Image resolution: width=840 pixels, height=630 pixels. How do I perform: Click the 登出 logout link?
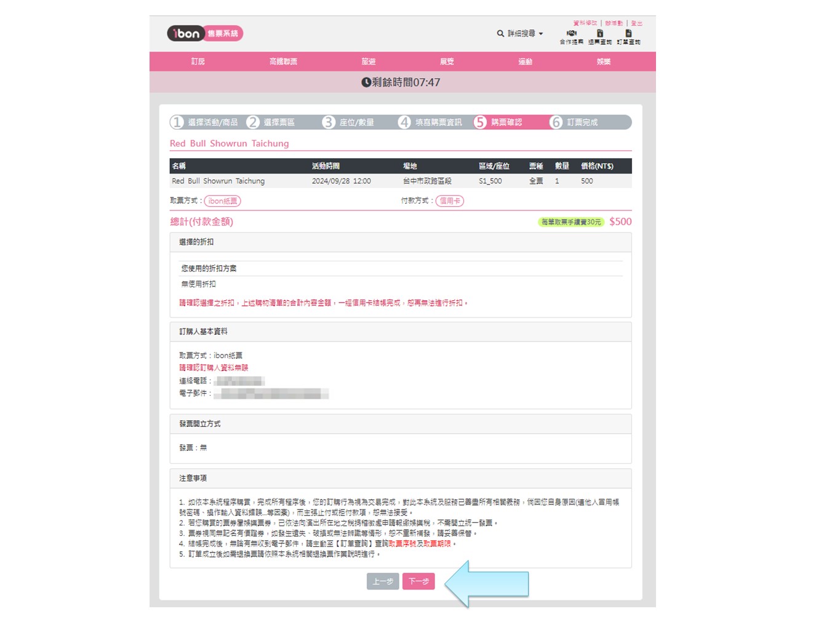[636, 23]
